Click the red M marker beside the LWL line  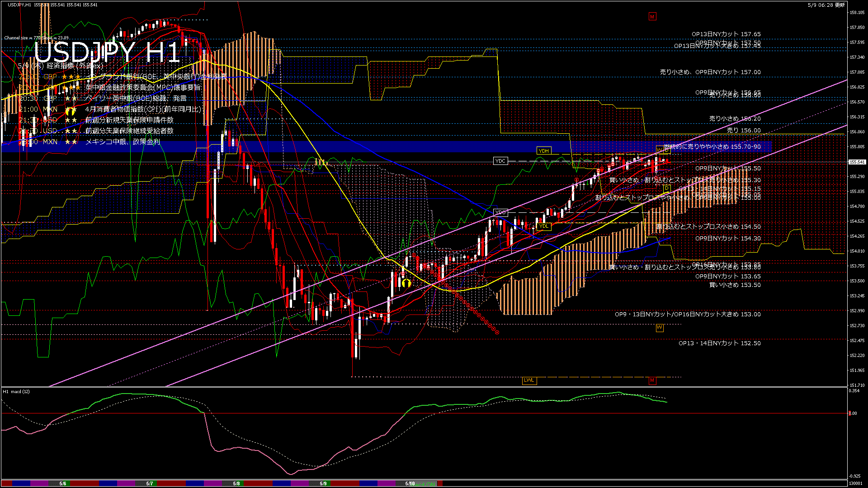[x=652, y=380]
